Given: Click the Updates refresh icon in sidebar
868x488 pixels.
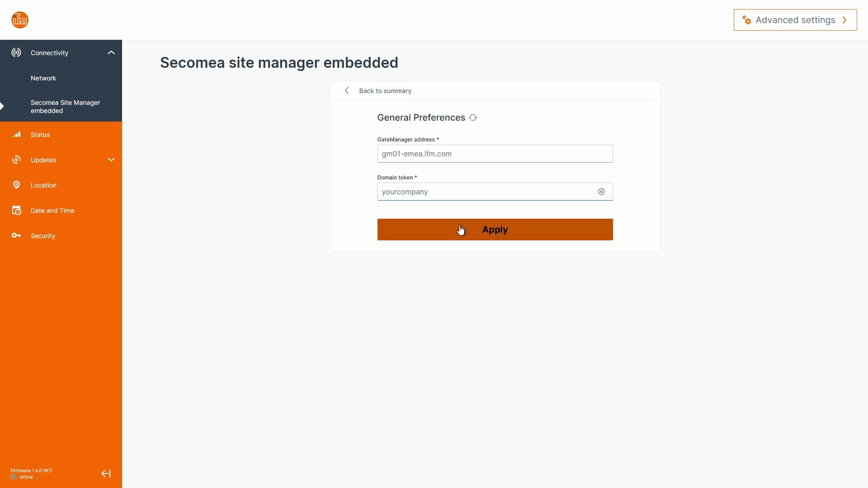Looking at the screenshot, I should pyautogui.click(x=16, y=160).
